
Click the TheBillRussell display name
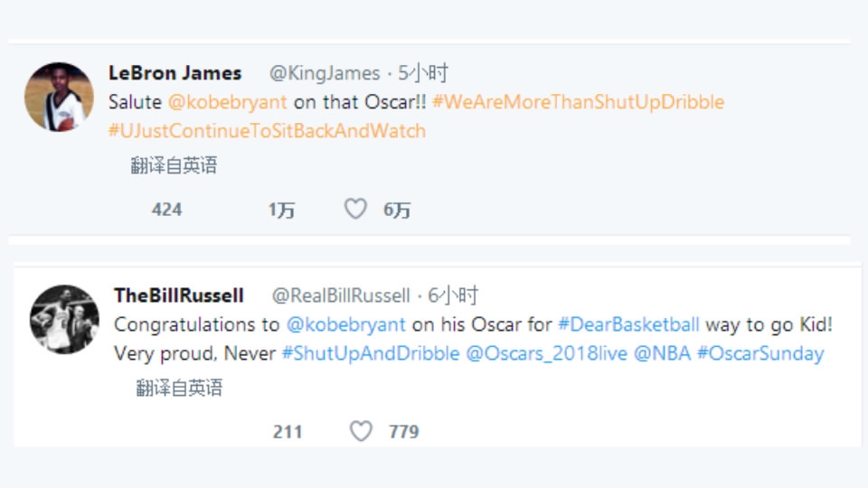click(x=178, y=296)
